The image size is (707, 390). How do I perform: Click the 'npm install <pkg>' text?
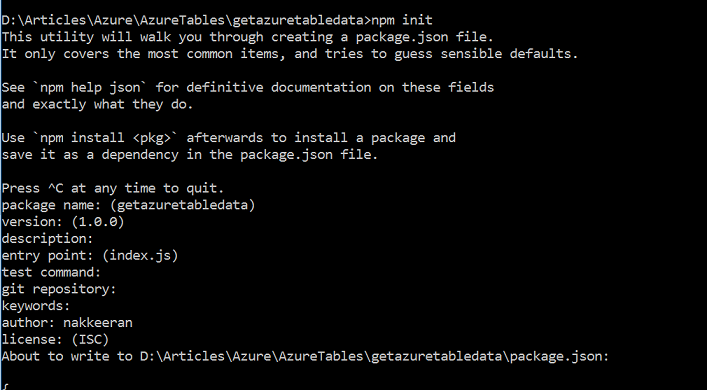[106, 138]
